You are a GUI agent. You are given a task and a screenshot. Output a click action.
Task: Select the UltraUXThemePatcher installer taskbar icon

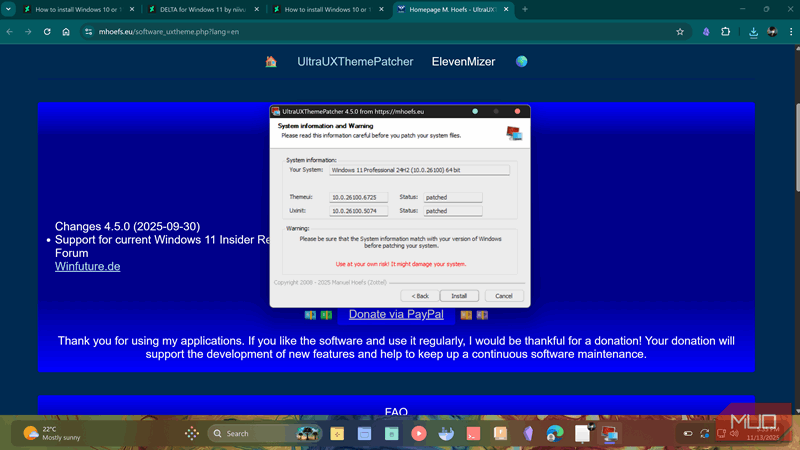point(610,434)
